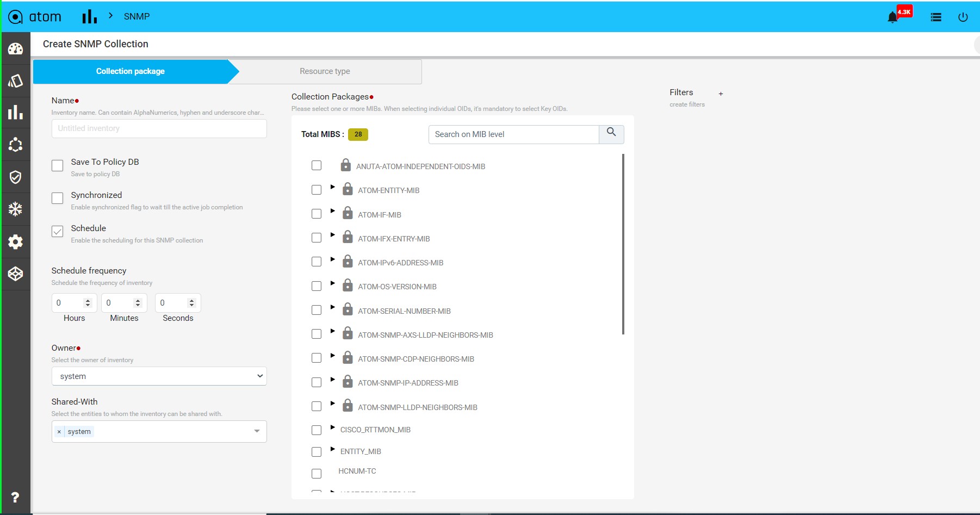
Task: Check the ATOM-IFX-ENTRY-MIB checkbox
Action: tap(317, 238)
